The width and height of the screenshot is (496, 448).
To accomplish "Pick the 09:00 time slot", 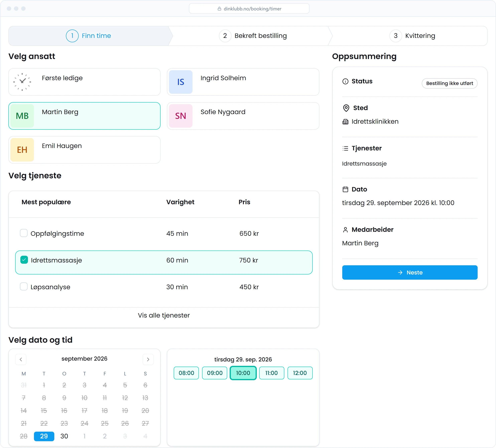I will tap(214, 373).
